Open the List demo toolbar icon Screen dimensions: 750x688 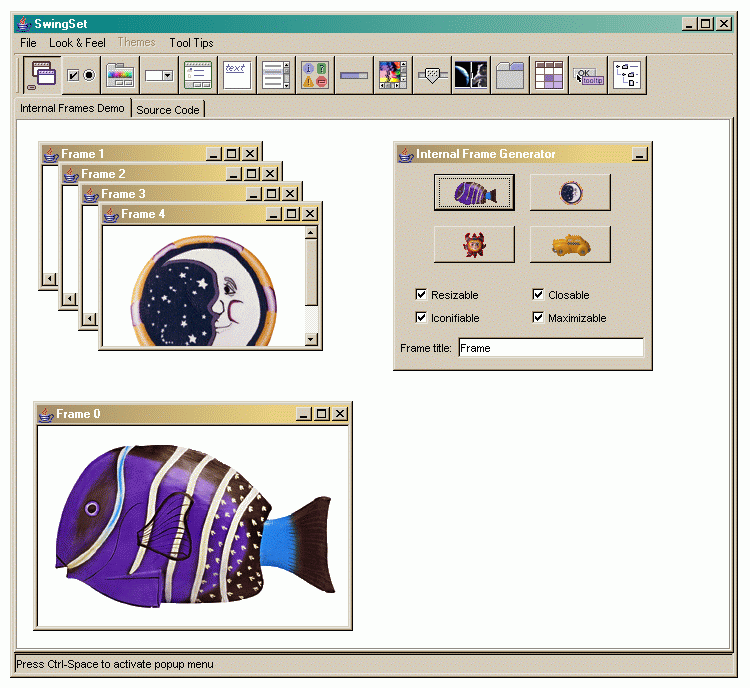coord(276,75)
